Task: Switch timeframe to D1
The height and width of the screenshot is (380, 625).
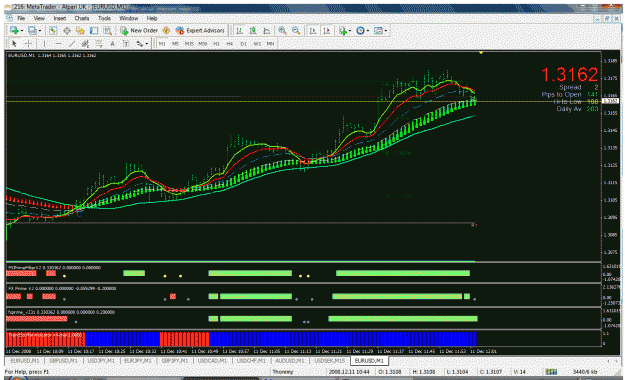Action: (244, 44)
